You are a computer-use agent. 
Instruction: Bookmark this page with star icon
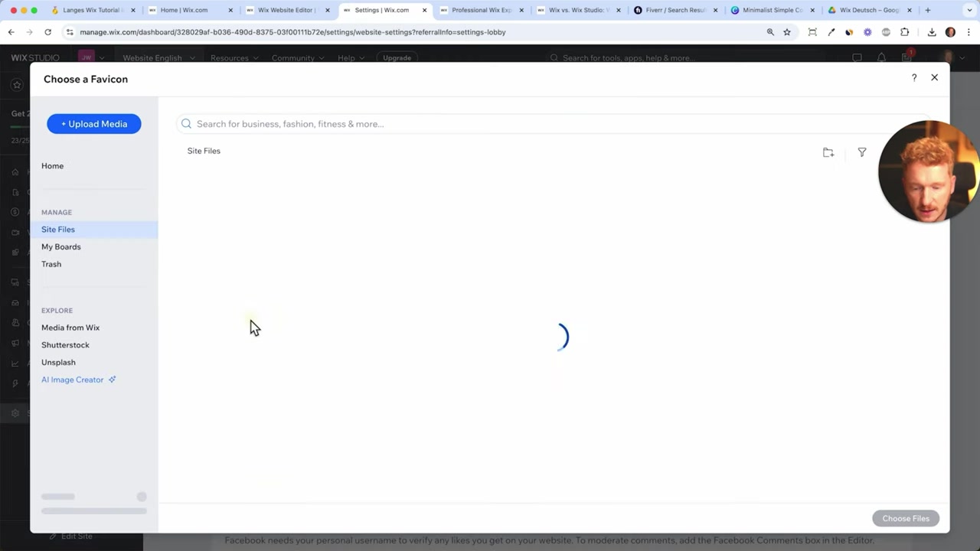pos(787,32)
